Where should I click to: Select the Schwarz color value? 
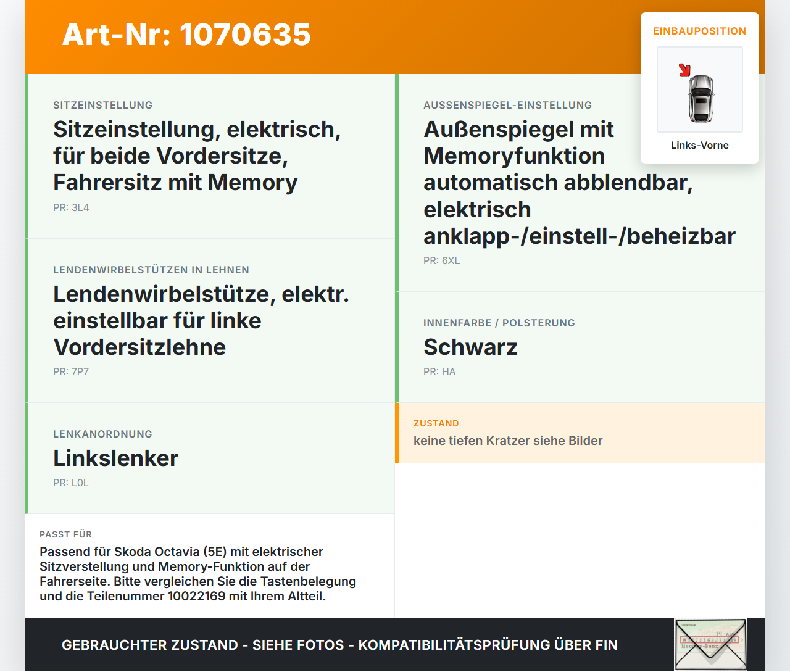coord(470,347)
